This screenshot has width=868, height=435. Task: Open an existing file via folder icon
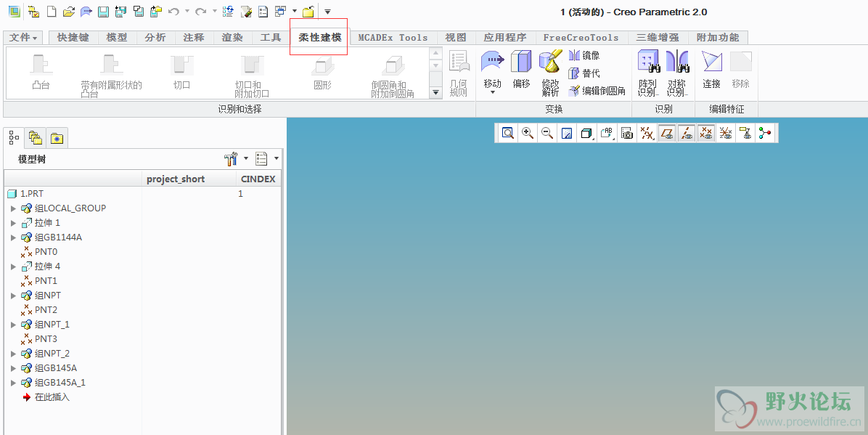pos(69,12)
